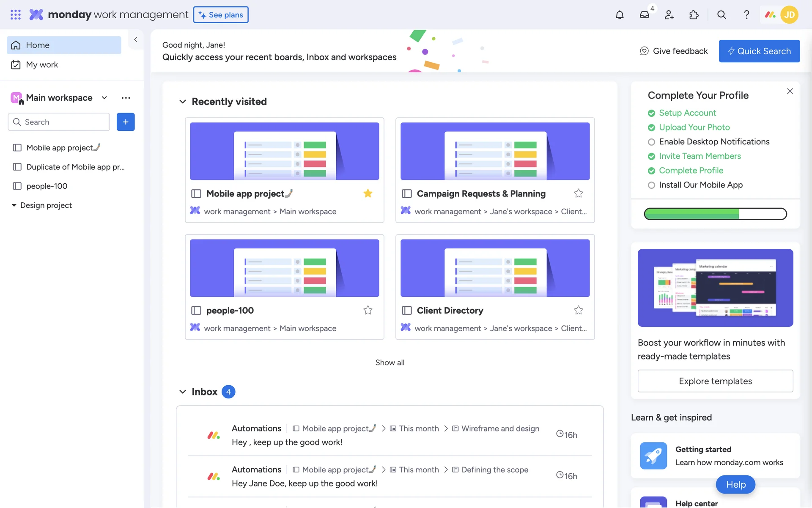Screen dimensions: 812x508
Task: Click the blue add item plus button
Action: 126,122
